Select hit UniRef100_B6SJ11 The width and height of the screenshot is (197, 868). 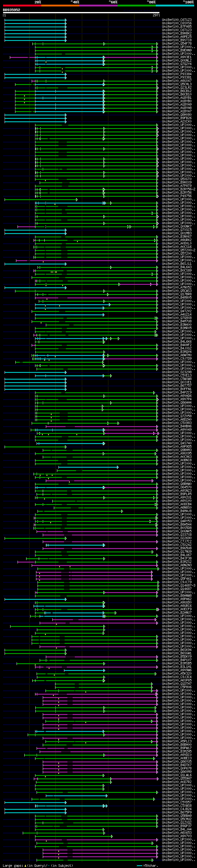tap(177, 264)
